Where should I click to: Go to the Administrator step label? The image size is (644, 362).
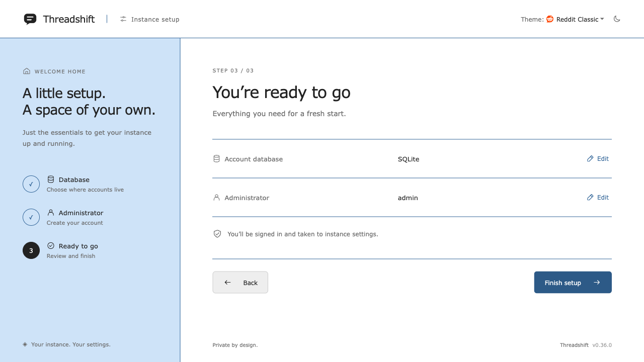(81, 213)
